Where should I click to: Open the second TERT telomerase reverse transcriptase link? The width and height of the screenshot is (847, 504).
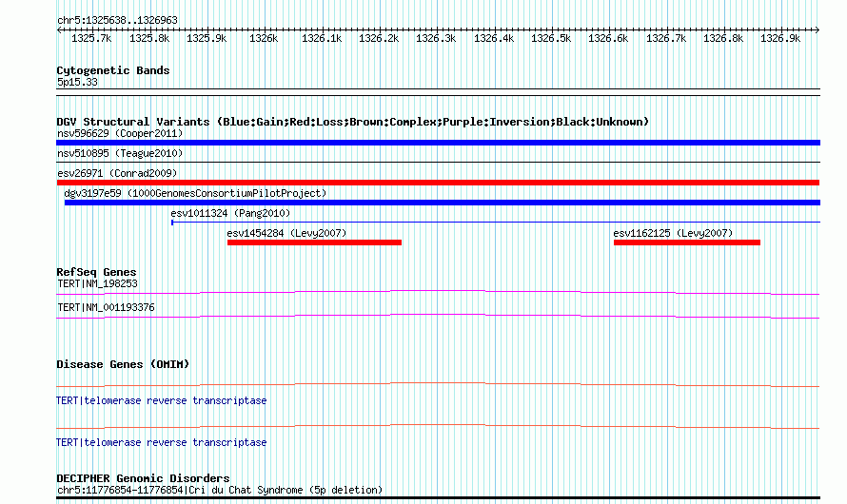[162, 442]
